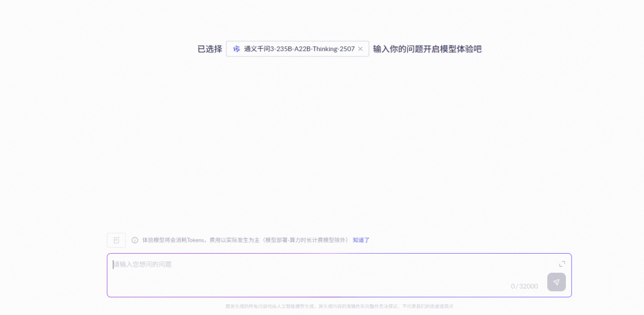This screenshot has height=315, width=644.
Task: Remove the selected 通义千问3 model tag
Action: 360,49
